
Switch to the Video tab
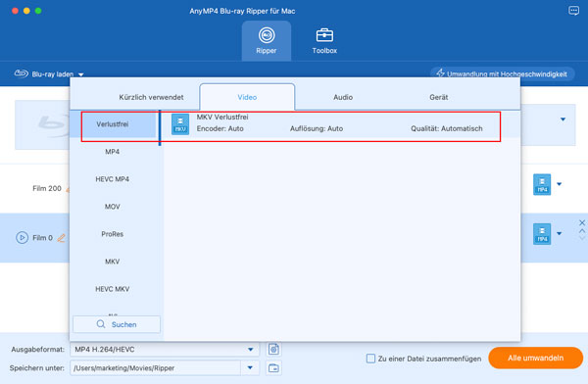pos(247,97)
